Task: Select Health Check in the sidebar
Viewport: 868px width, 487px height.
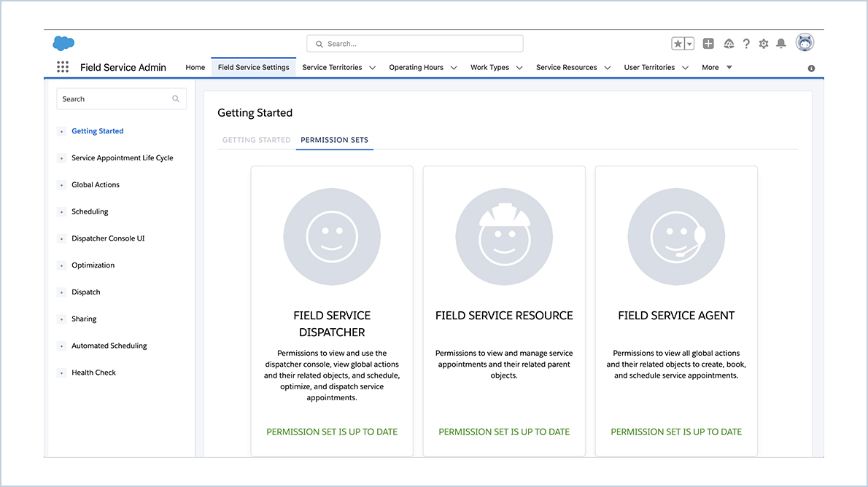Action: [93, 372]
